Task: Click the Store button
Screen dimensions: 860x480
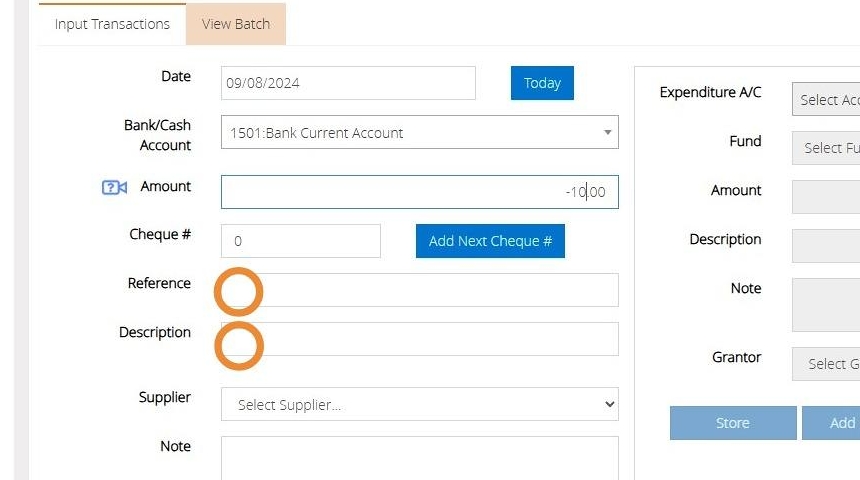Action: (x=732, y=423)
